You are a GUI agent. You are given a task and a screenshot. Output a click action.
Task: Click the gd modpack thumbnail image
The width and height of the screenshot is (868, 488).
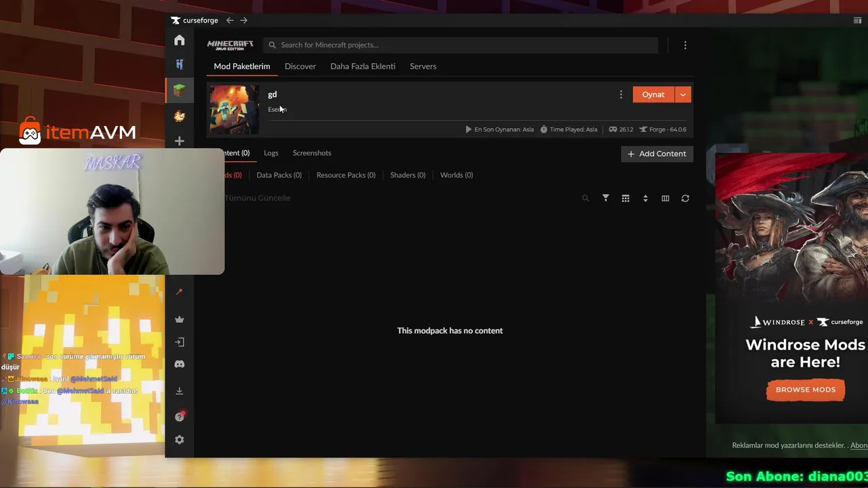[234, 109]
